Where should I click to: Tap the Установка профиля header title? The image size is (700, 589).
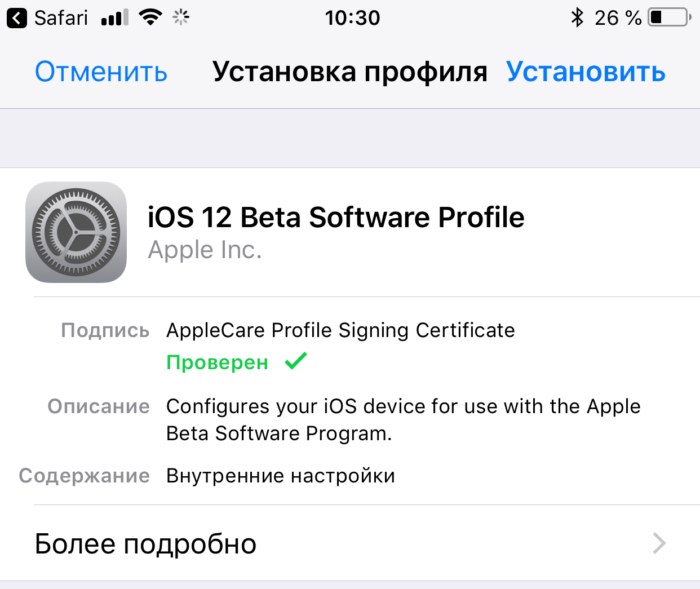(x=349, y=72)
